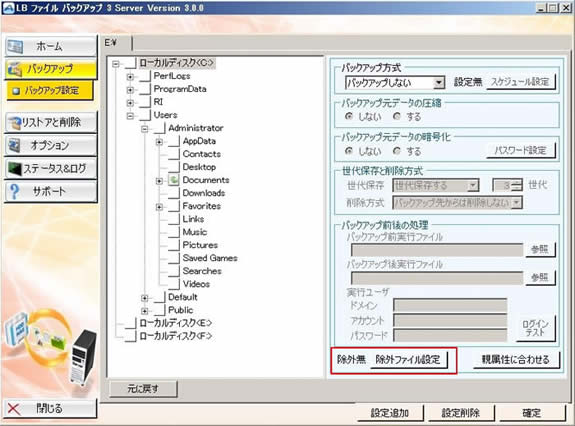Click 参照 for post-backup executable file
Screen dimensions: 575x426
(x=540, y=278)
